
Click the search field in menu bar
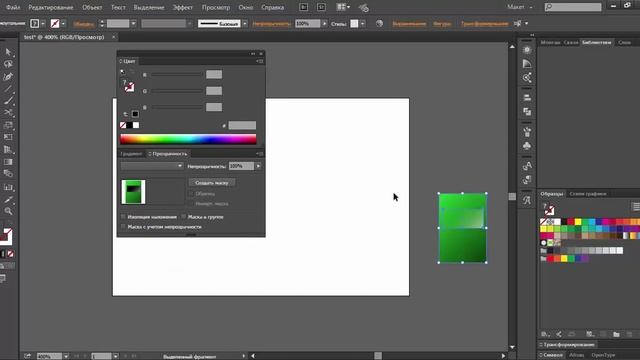click(x=573, y=7)
